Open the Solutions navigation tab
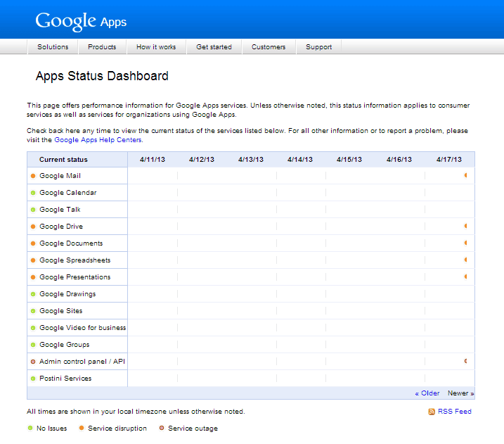Image resolution: width=504 pixels, height=444 pixels. click(53, 47)
